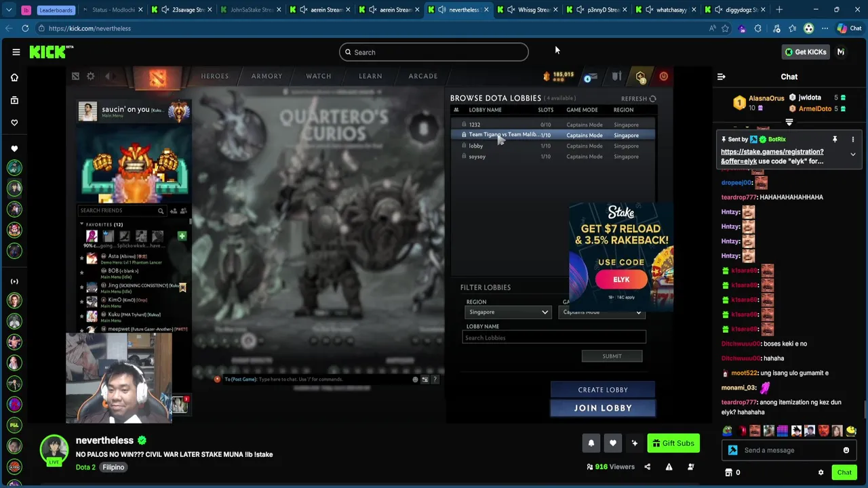The height and width of the screenshot is (488, 868).
Task: Add the page to favorites with the star icon
Action: point(725,28)
